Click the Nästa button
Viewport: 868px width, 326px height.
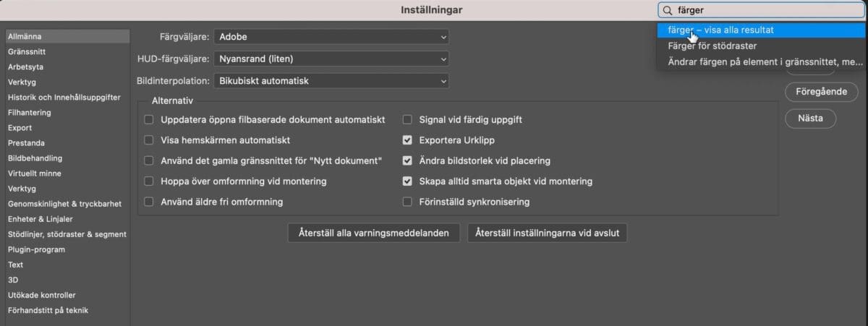pyautogui.click(x=810, y=118)
